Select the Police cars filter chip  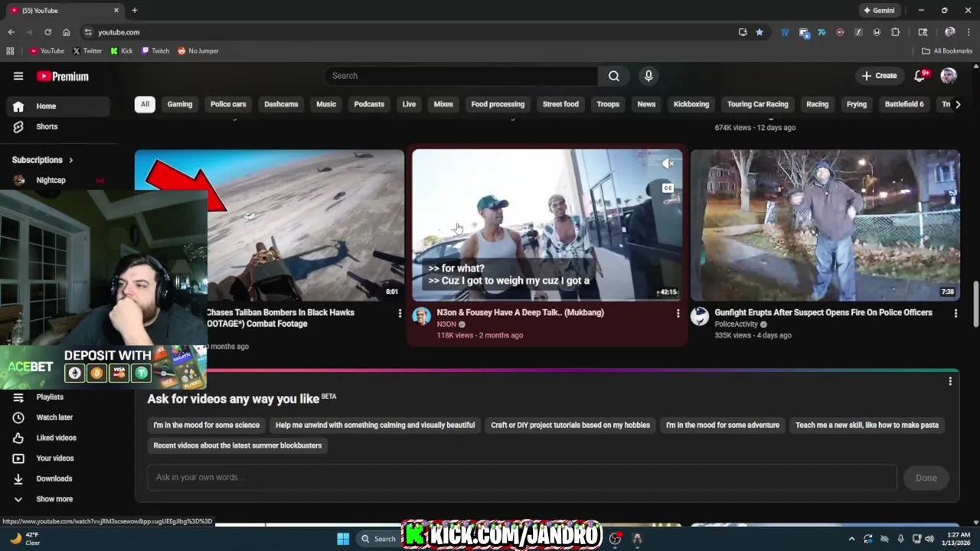228,104
